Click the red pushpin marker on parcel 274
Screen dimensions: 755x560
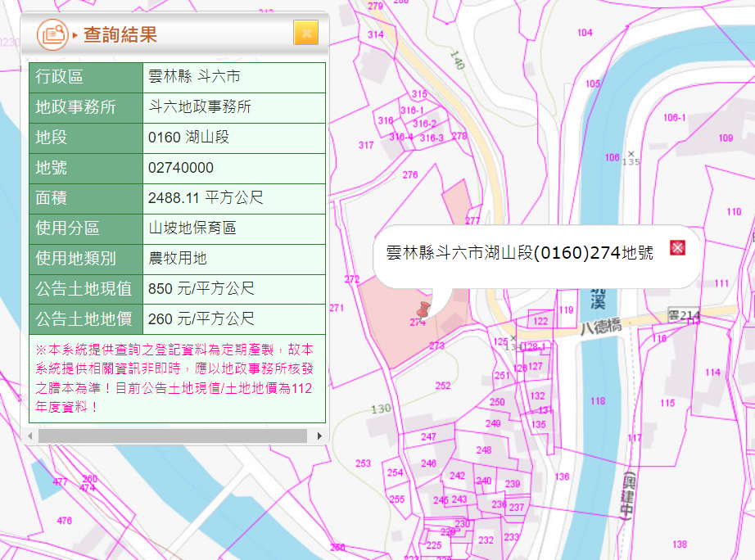pyautogui.click(x=423, y=309)
